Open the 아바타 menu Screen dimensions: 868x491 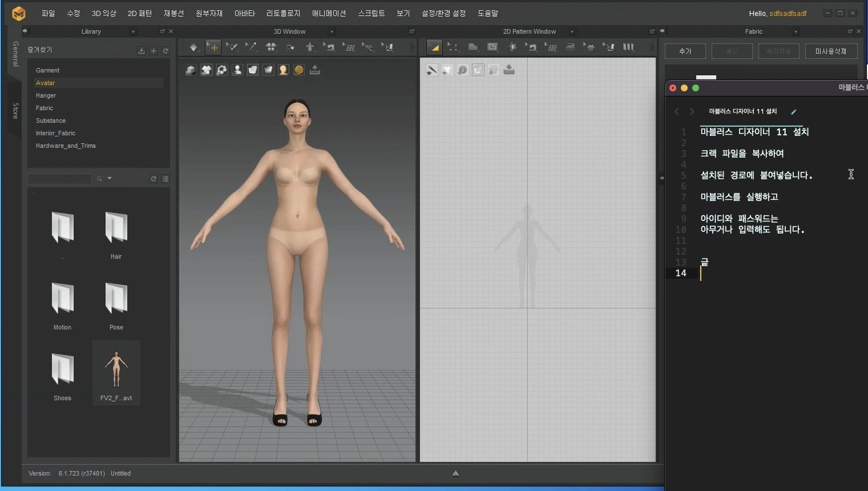(245, 13)
